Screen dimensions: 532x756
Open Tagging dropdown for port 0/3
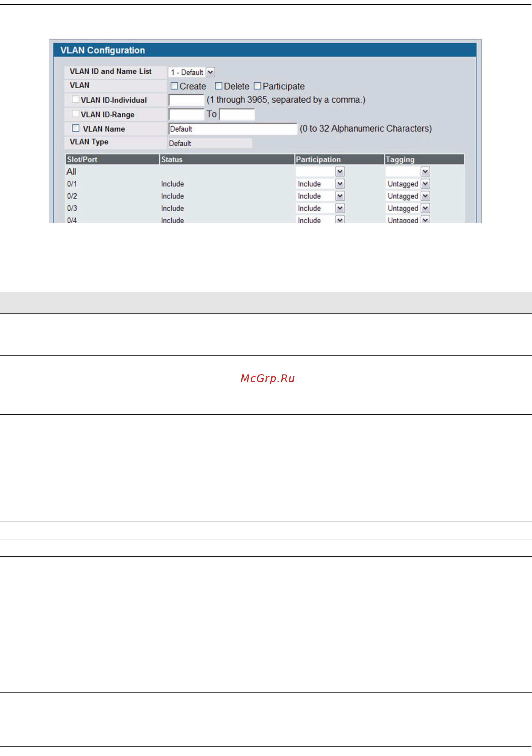pos(408,208)
